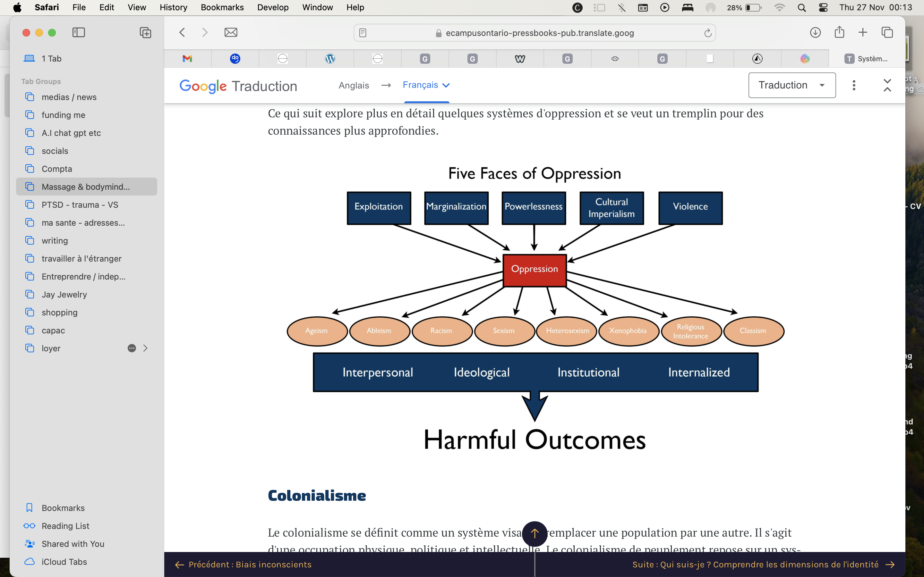Reload the page with the refresh icon

click(x=707, y=33)
